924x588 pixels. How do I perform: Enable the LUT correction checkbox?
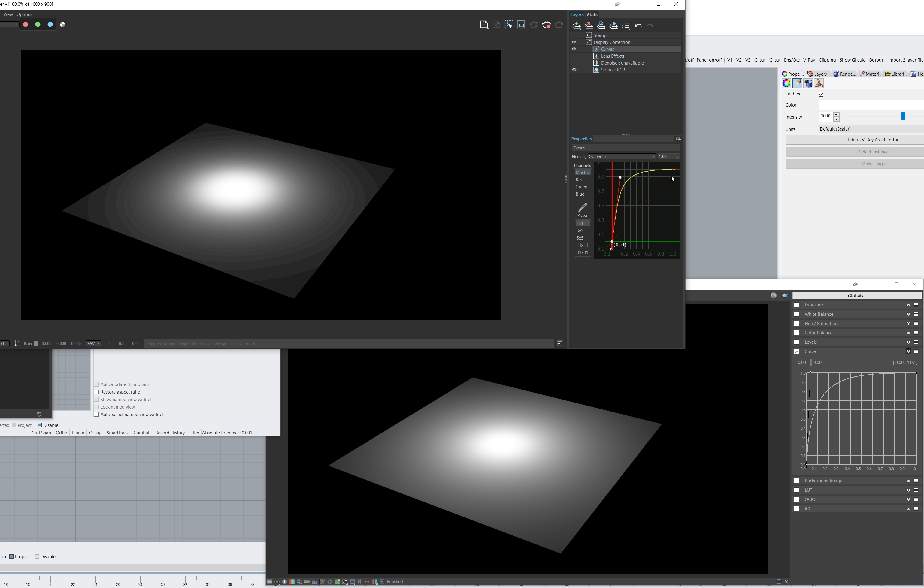pyautogui.click(x=797, y=490)
